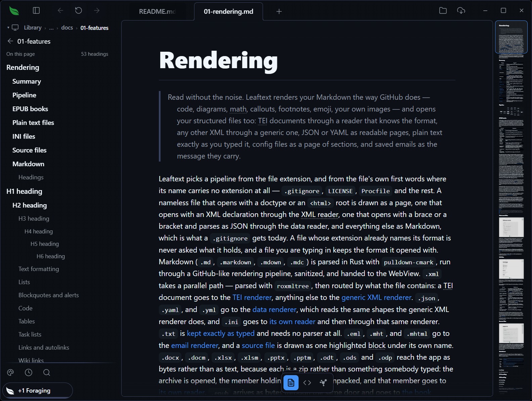Select the 01-rendering.md tab
Screen dimensions: 532x401
click(228, 11)
